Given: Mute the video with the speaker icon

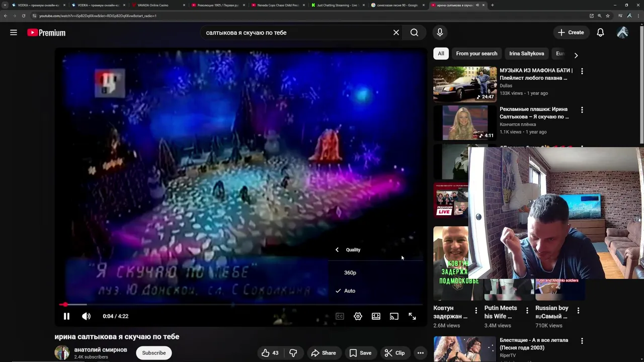Looking at the screenshot, I should tap(86, 316).
